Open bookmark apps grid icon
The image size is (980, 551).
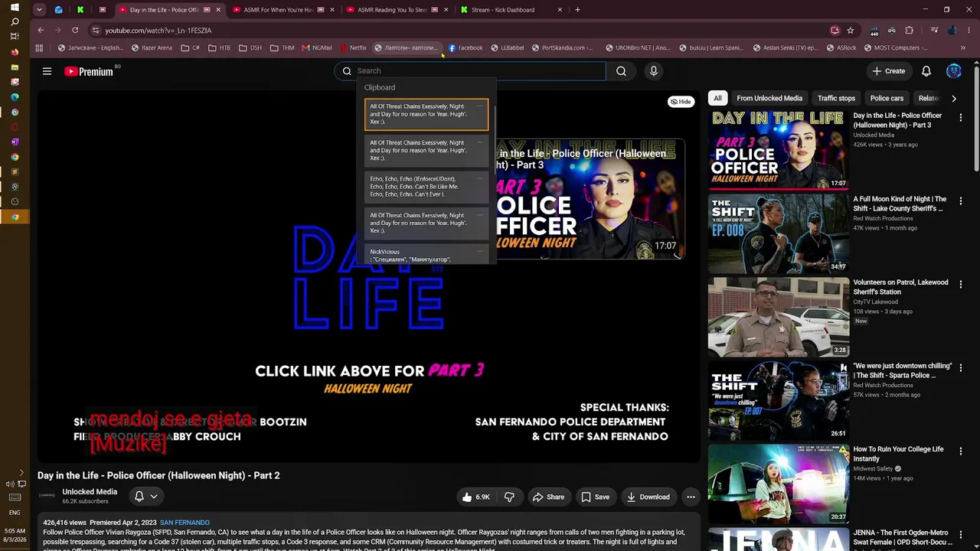(x=39, y=47)
